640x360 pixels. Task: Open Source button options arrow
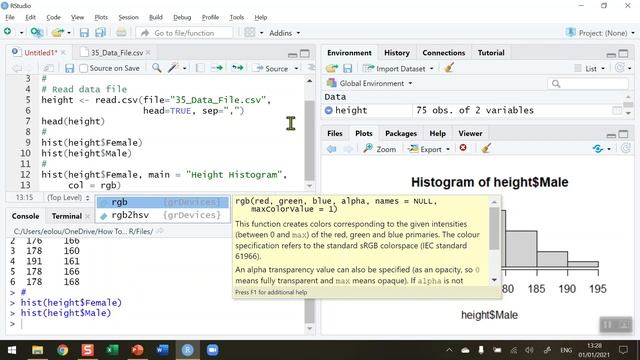[296, 69]
